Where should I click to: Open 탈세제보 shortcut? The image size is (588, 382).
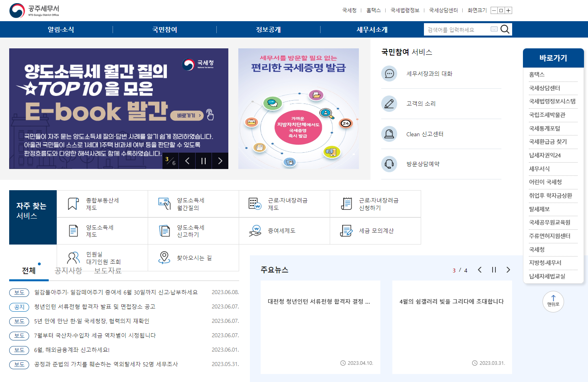click(539, 209)
